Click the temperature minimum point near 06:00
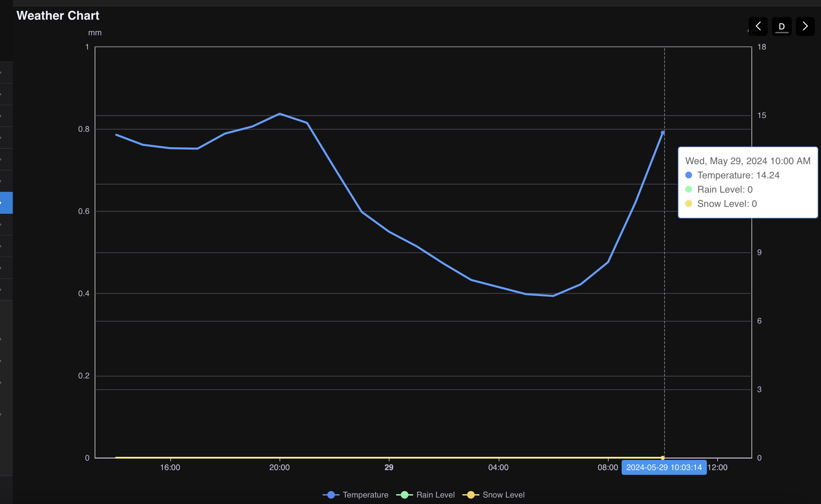The width and height of the screenshot is (821, 504). [553, 296]
